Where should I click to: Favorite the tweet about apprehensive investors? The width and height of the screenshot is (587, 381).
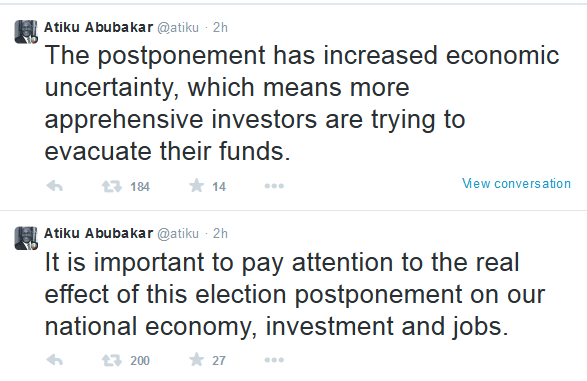coord(197,185)
